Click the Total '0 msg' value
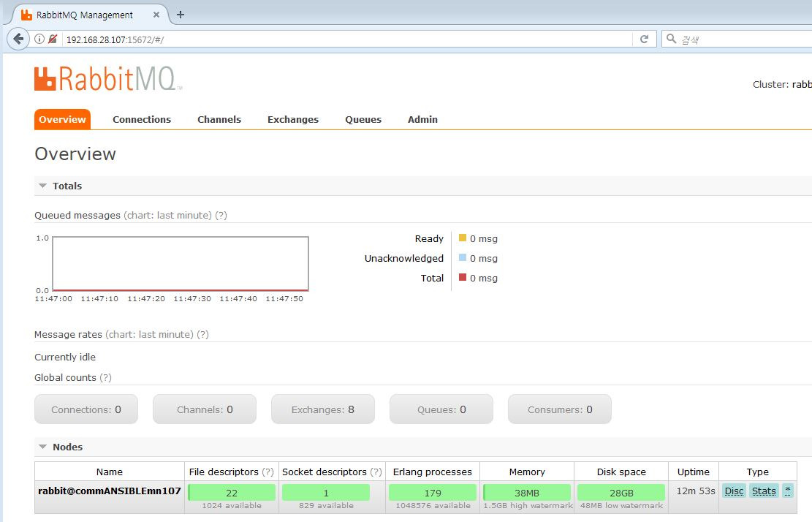The height and width of the screenshot is (522, 812). coord(484,278)
